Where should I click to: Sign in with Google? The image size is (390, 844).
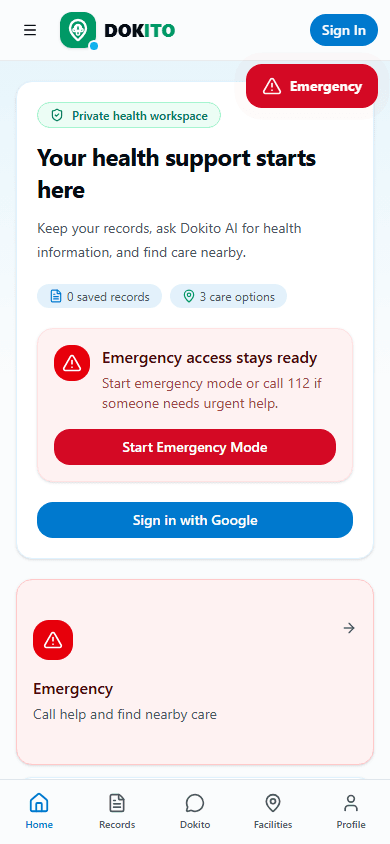point(195,520)
